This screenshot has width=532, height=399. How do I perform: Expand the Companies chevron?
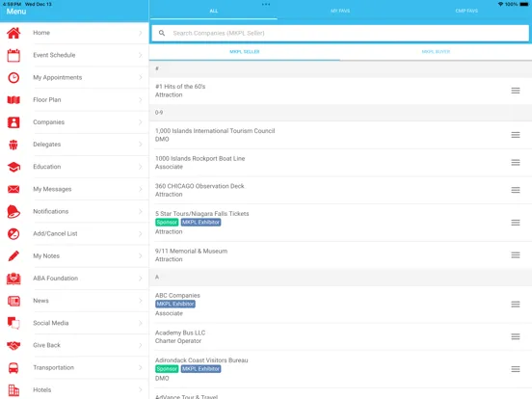[x=141, y=122]
